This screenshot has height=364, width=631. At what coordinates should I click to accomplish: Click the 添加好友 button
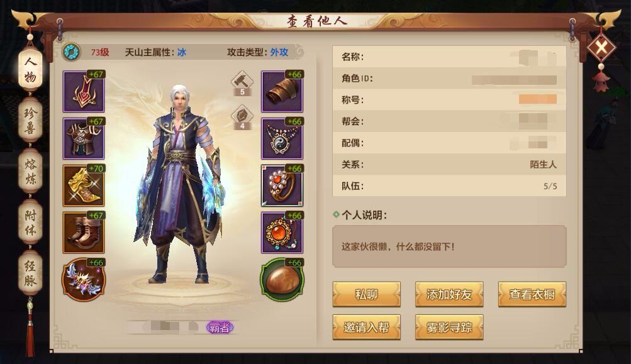(449, 294)
